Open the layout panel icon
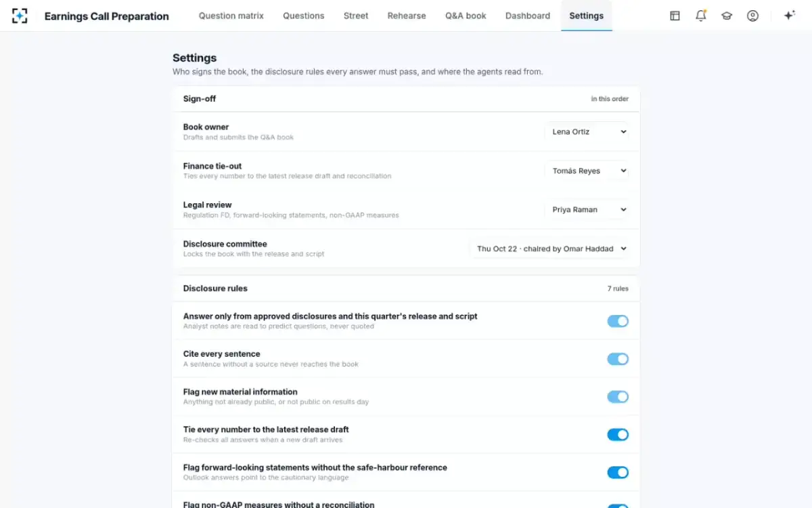Screen dimensions: 812x508 point(675,16)
